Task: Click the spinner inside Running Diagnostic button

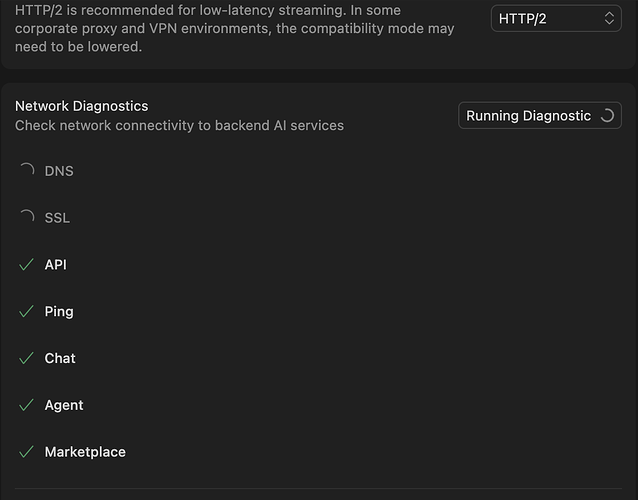Action: [x=606, y=116]
